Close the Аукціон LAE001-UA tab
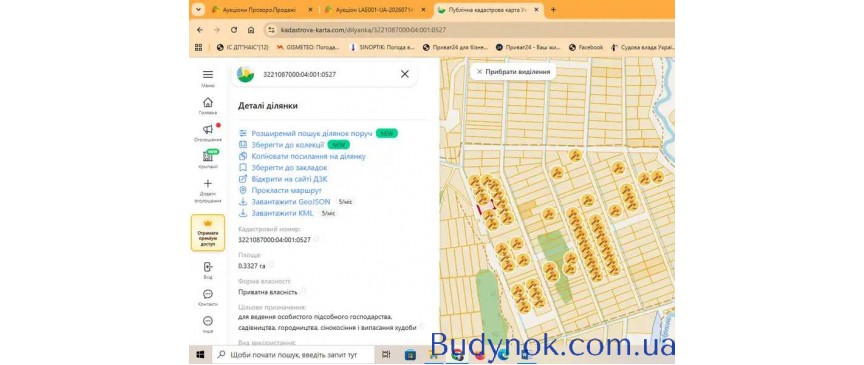The image size is (864, 365). point(423,9)
